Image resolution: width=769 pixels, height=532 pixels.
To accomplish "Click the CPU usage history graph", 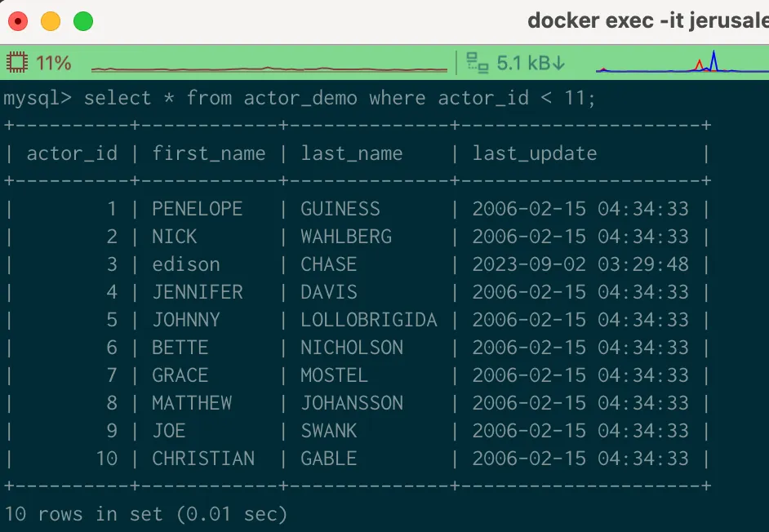I will click(x=269, y=69).
